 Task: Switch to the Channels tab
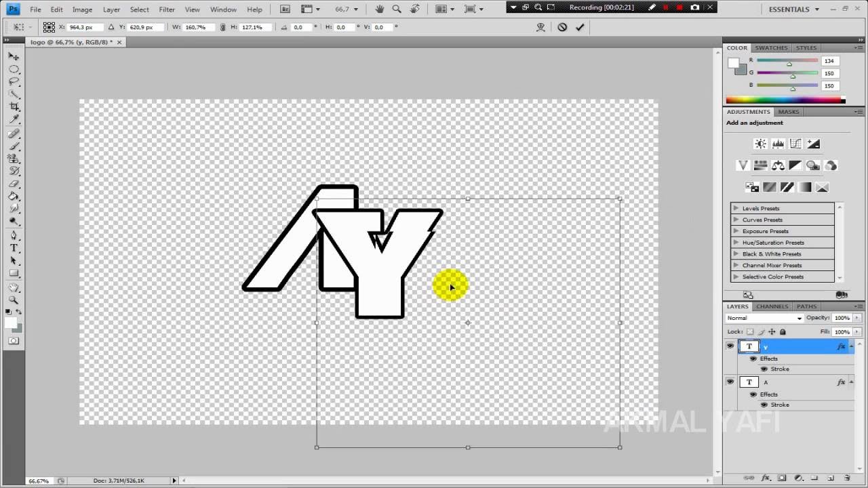pos(772,306)
